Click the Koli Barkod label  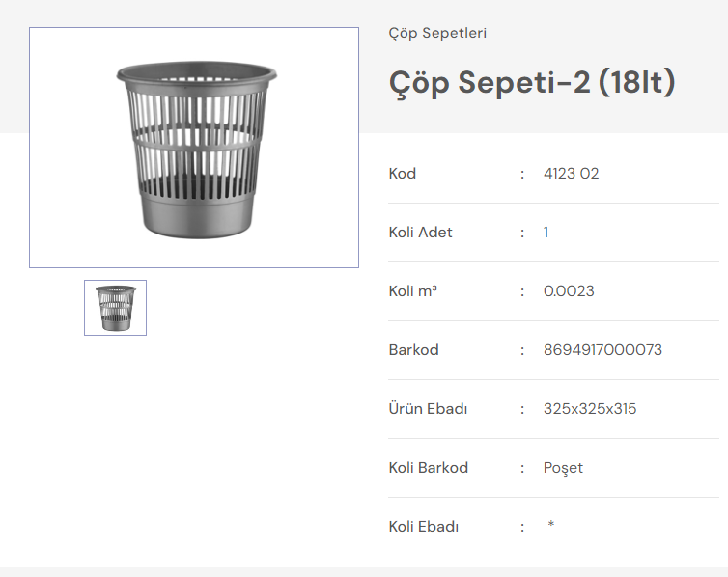coord(428,468)
